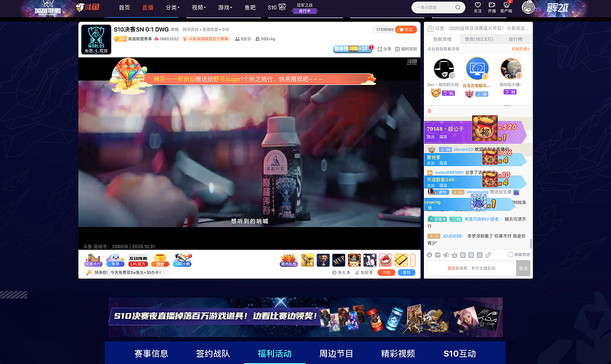Click the 客户端 client download icon
The image size is (611, 364).
[506, 7]
